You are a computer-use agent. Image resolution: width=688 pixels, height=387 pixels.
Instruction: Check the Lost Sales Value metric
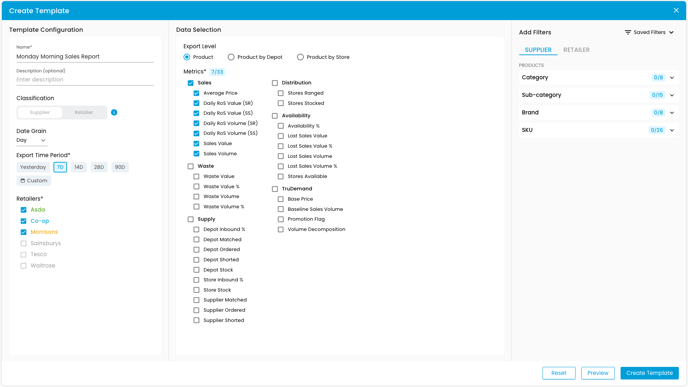click(x=280, y=136)
